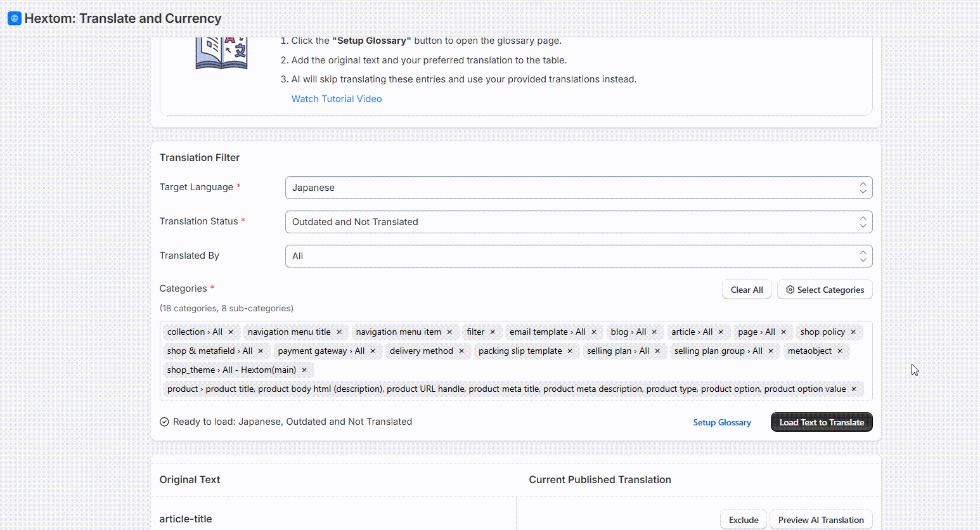Remove the blog › All tag
This screenshot has width=980, height=530.
654,332
